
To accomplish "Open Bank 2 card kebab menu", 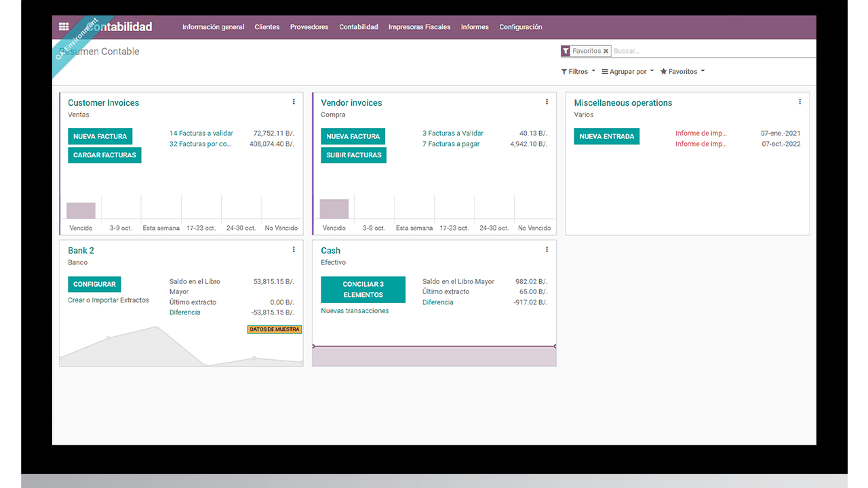I will coord(294,249).
